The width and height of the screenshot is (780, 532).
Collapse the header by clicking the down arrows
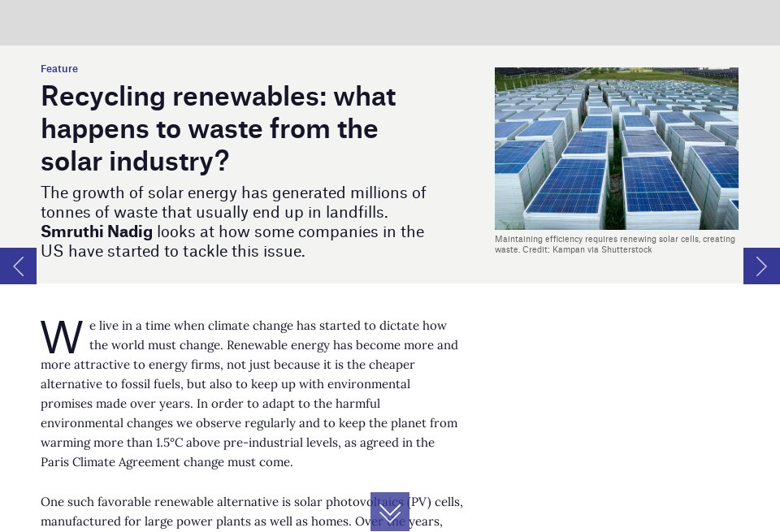tap(390, 512)
